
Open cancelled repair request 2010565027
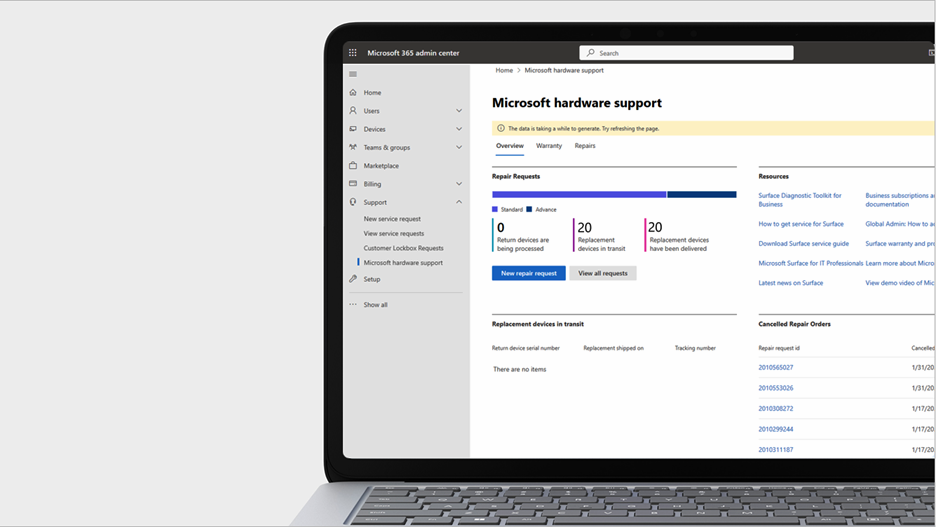(775, 368)
